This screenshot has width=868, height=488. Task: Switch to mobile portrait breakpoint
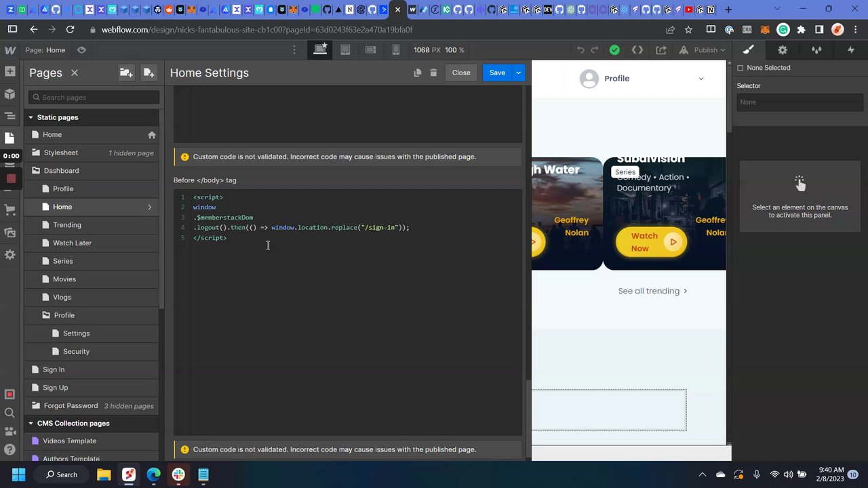(396, 50)
